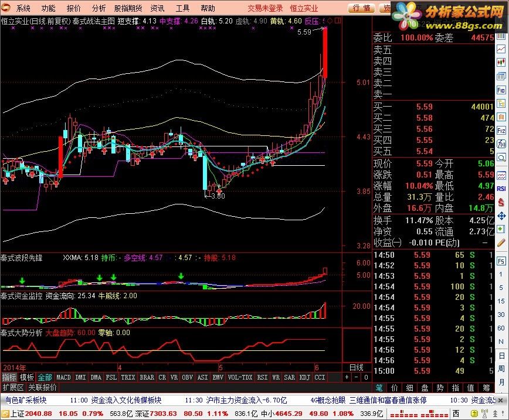Switch to 30-minute period
This screenshot has width=509, height=420.
click(501, 315)
